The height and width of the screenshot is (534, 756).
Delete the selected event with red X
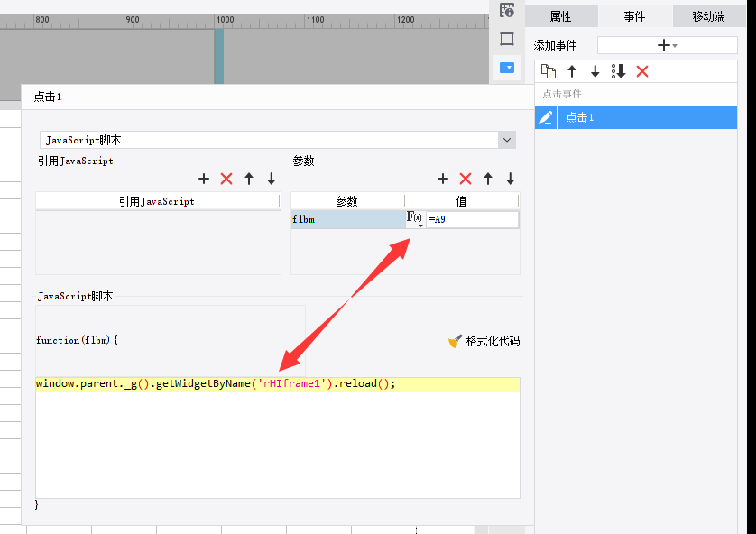point(642,71)
